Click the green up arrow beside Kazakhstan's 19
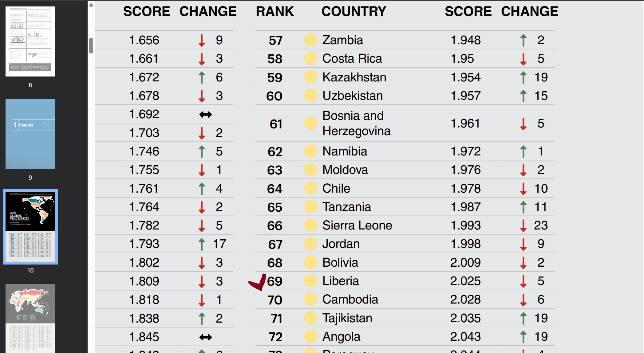The width and height of the screenshot is (644, 353). click(x=523, y=77)
